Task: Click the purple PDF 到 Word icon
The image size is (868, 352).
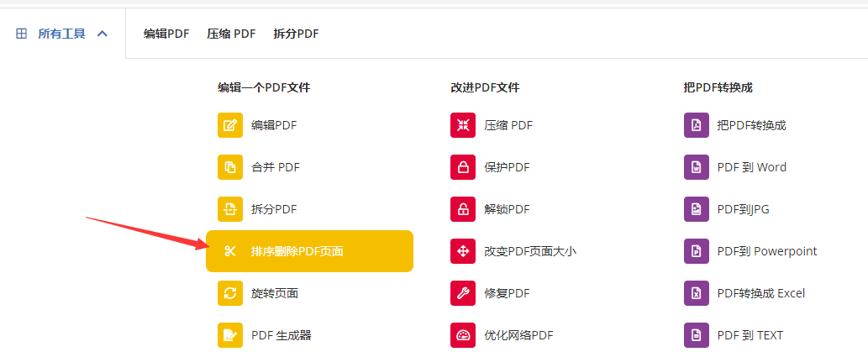Action: (697, 167)
